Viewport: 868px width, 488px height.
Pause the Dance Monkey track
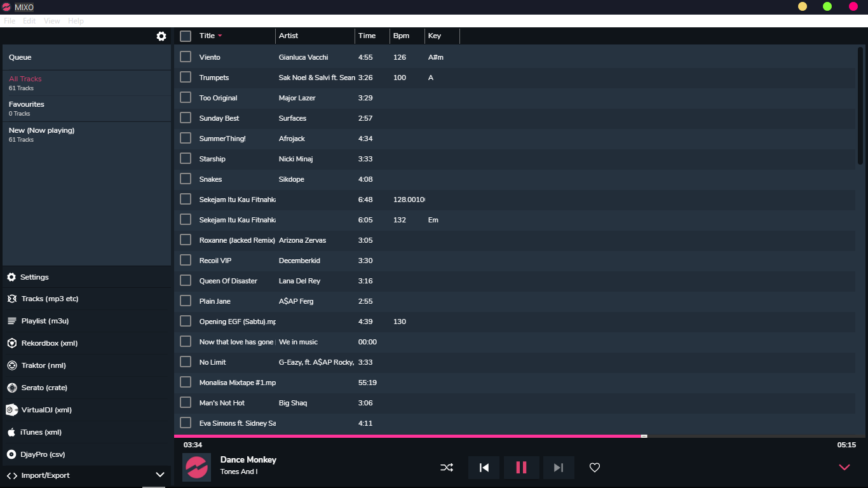coord(521,468)
